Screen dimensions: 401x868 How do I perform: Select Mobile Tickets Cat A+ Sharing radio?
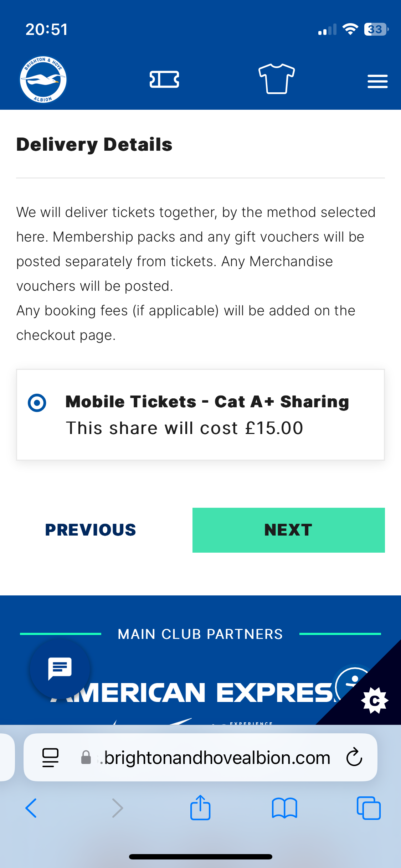coord(37,403)
